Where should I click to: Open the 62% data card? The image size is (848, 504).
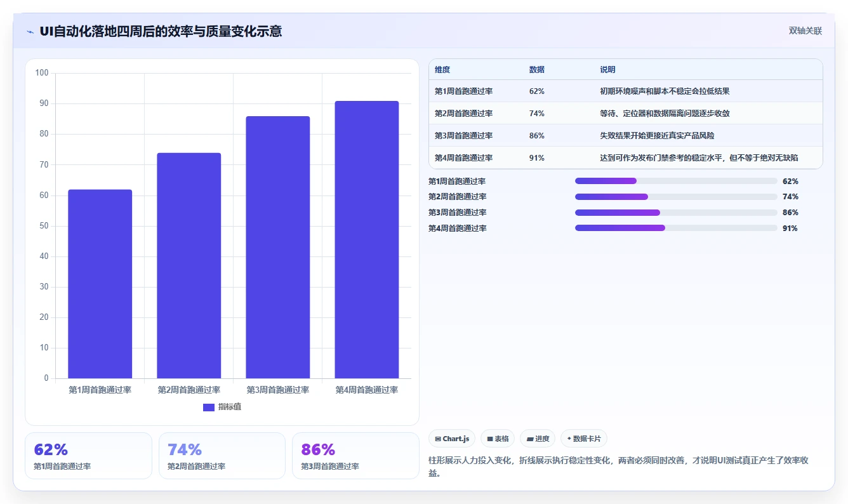(x=88, y=456)
